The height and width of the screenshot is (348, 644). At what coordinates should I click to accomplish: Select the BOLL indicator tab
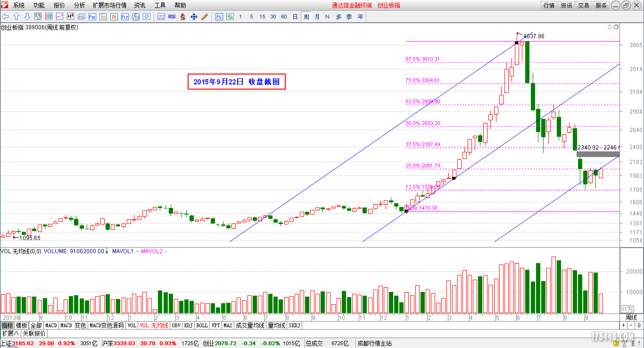tap(202, 325)
